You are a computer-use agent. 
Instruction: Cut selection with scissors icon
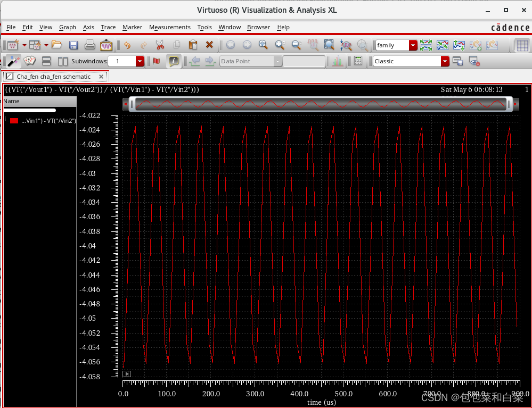tap(160, 45)
